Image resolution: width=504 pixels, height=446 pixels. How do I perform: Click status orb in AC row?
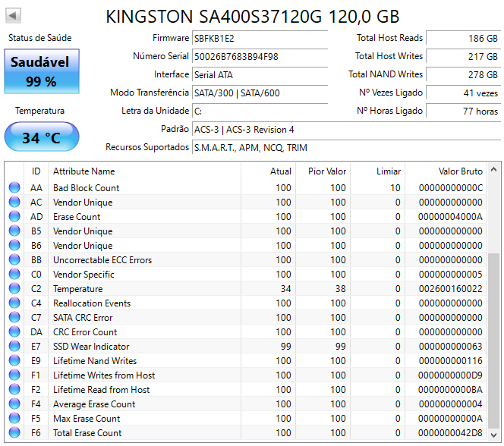tap(14, 202)
